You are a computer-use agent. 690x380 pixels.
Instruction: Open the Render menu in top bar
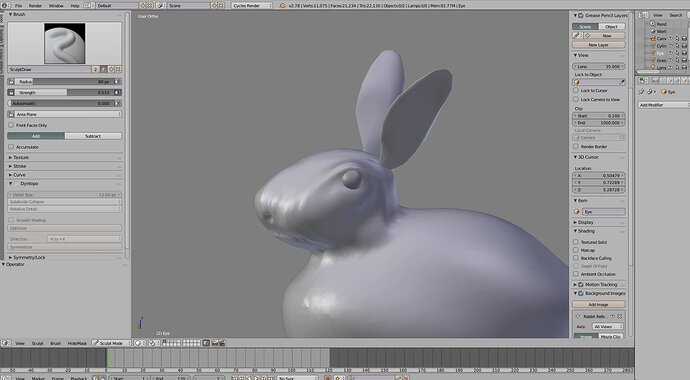(x=35, y=6)
